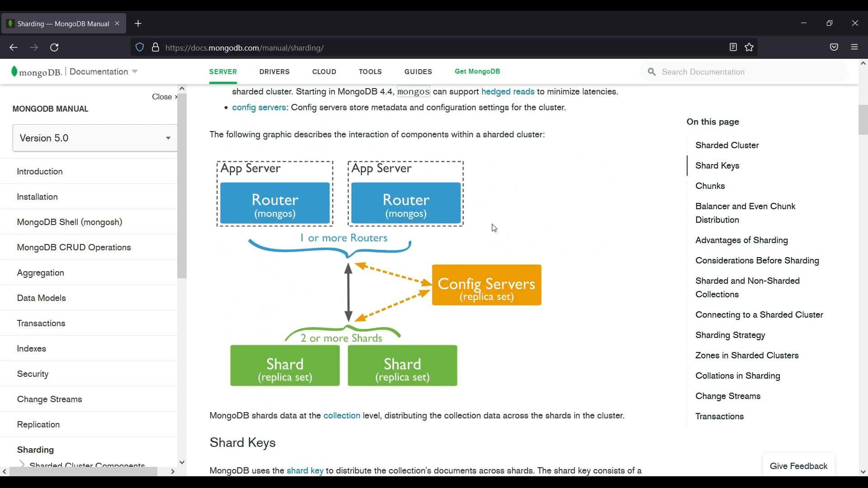
Task: Open a new tab with the plus icon
Action: [138, 23]
